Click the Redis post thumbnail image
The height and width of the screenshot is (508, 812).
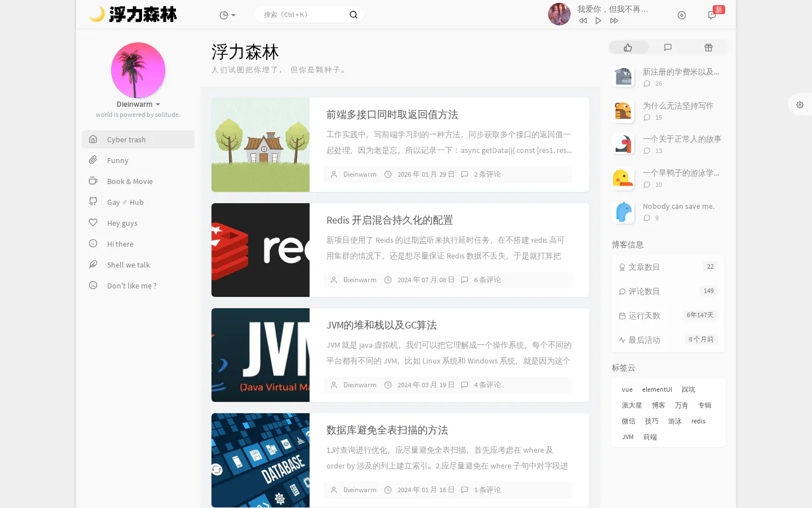(261, 250)
